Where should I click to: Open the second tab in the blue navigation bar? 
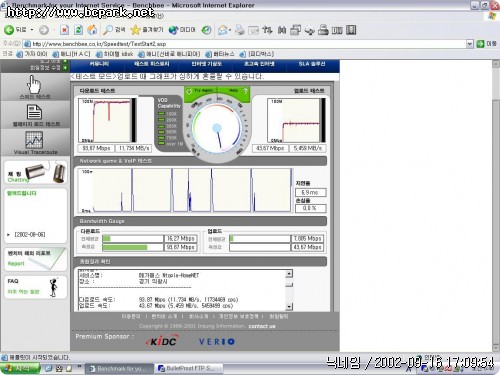[152, 64]
